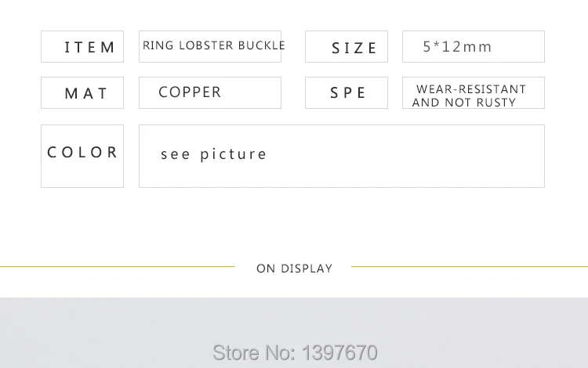Select the COPPER material field
The width and height of the screenshot is (588, 368).
tap(210, 93)
